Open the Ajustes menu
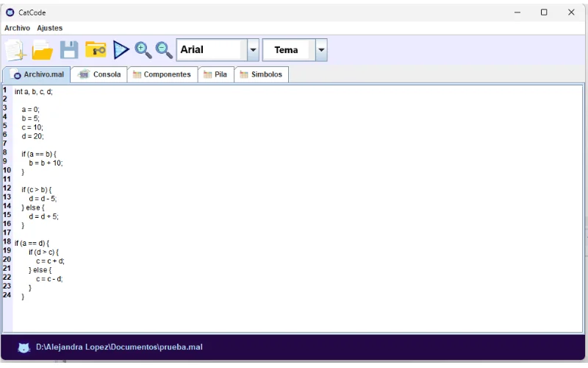This screenshot has width=588, height=368. (50, 28)
